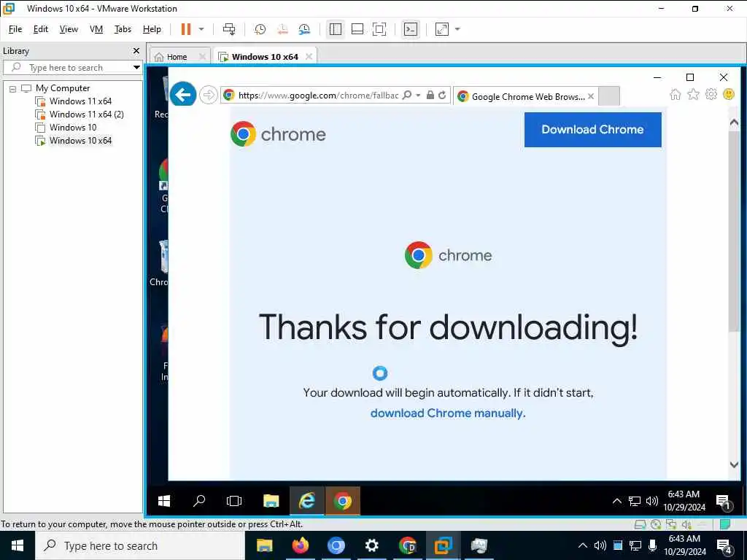Open the Tabs menu
The height and width of the screenshot is (560, 747).
[123, 29]
